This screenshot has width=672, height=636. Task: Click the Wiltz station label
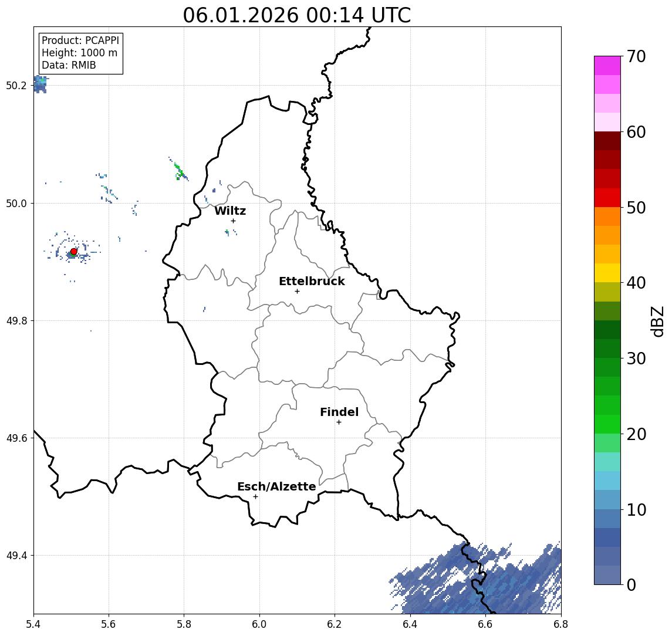coord(230,211)
